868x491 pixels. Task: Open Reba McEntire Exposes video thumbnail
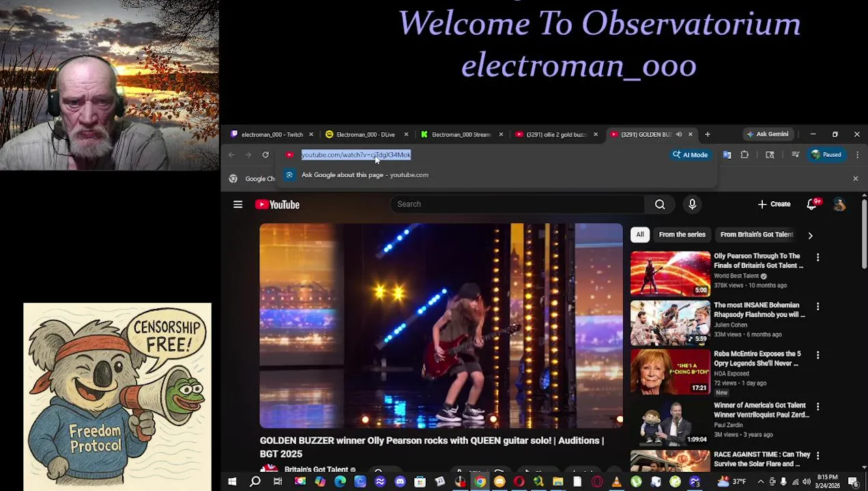point(670,372)
